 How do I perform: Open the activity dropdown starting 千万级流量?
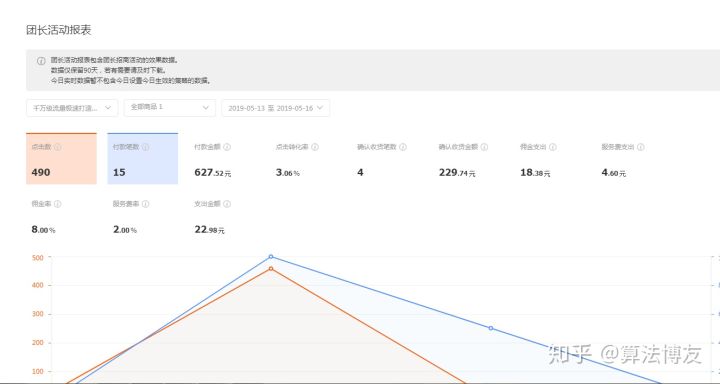pos(72,108)
